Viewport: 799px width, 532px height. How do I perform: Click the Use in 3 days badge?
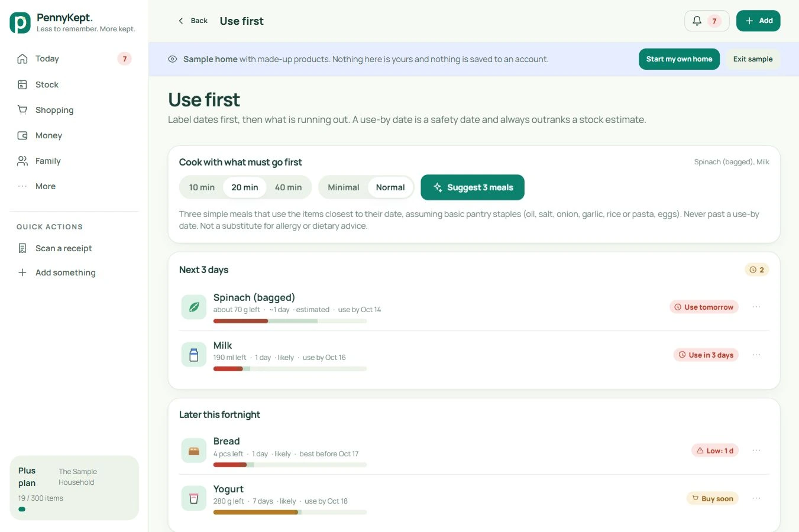coord(706,355)
